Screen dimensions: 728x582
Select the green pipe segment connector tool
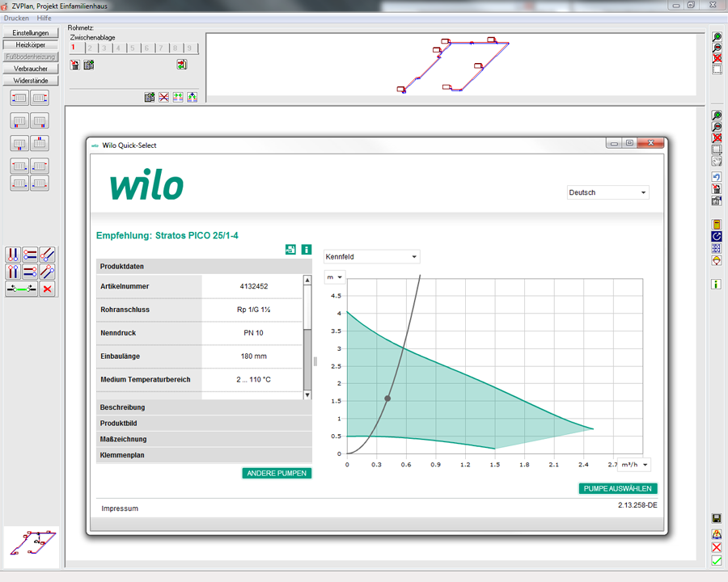21,289
